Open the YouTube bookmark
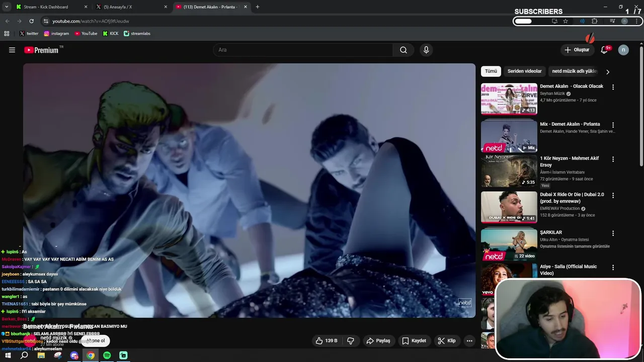644x362 pixels. pos(86,33)
